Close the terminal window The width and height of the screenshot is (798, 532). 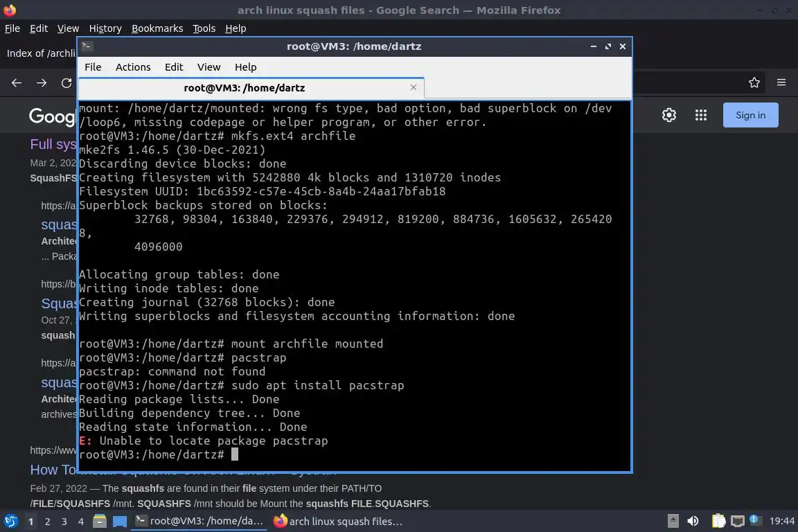tap(623, 46)
